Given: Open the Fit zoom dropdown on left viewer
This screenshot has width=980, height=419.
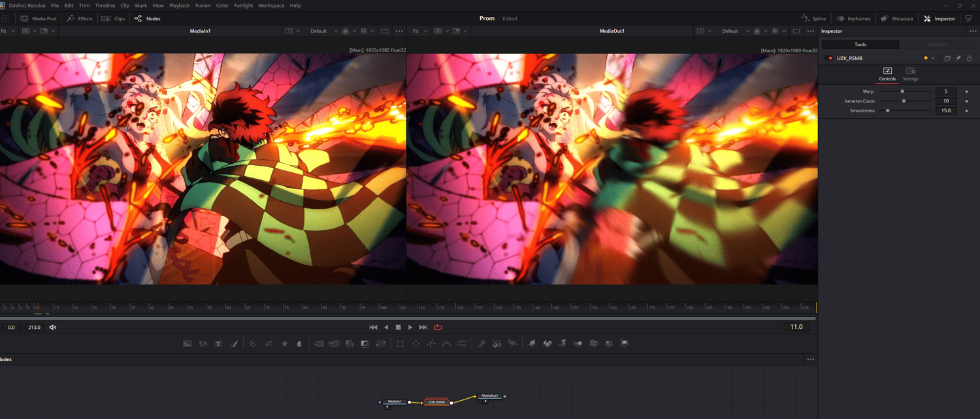Looking at the screenshot, I should click(8, 31).
